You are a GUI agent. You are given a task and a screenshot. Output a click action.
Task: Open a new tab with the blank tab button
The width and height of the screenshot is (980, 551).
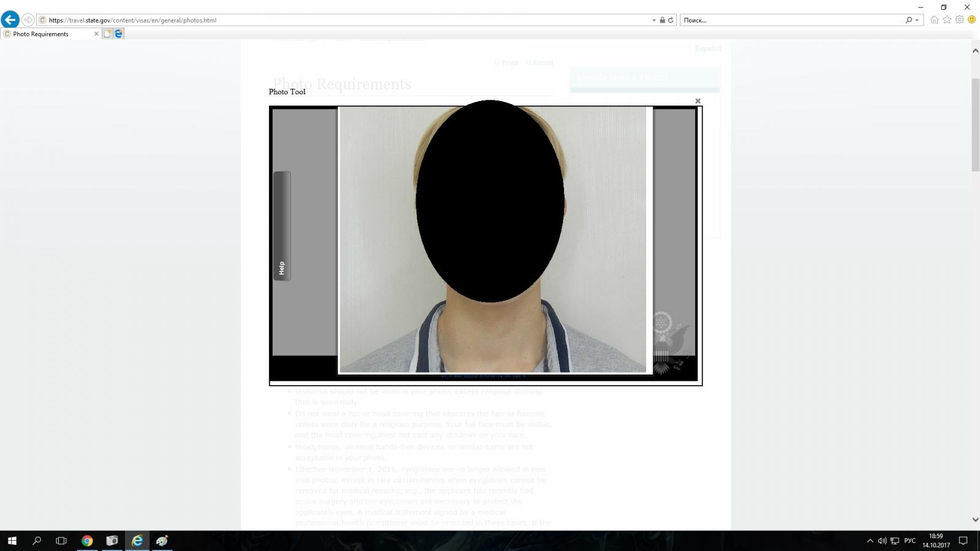click(x=108, y=34)
